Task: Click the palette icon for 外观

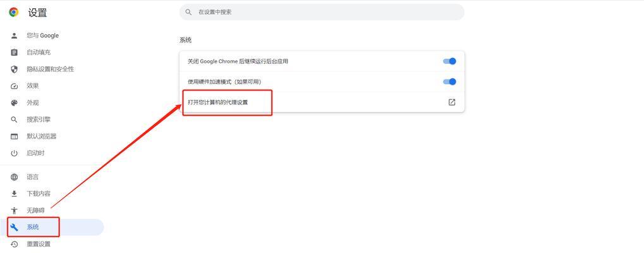Action: click(15, 103)
